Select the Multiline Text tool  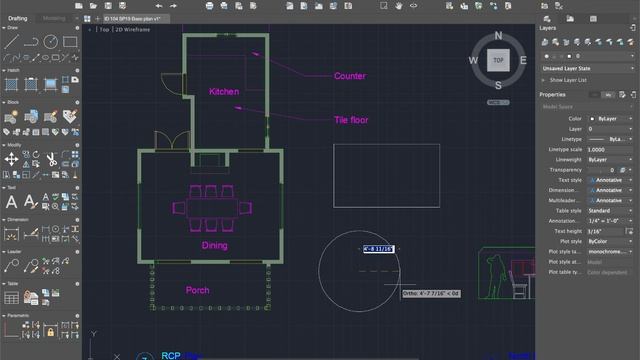(x=11, y=202)
